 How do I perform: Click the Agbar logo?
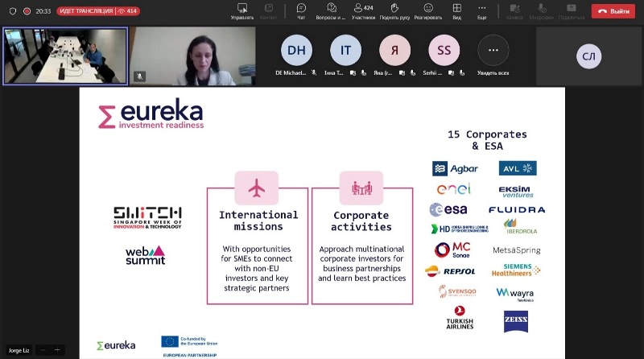click(455, 168)
